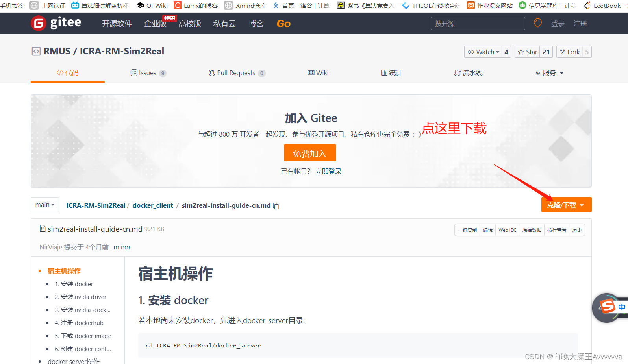
Task: Open OI Wiki bookmark
Action: (x=152, y=6)
